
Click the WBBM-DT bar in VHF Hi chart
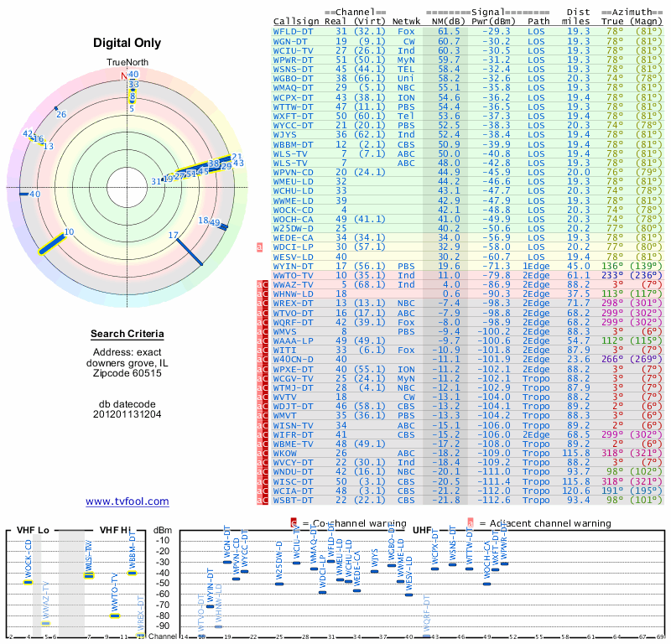pyautogui.click(x=132, y=573)
